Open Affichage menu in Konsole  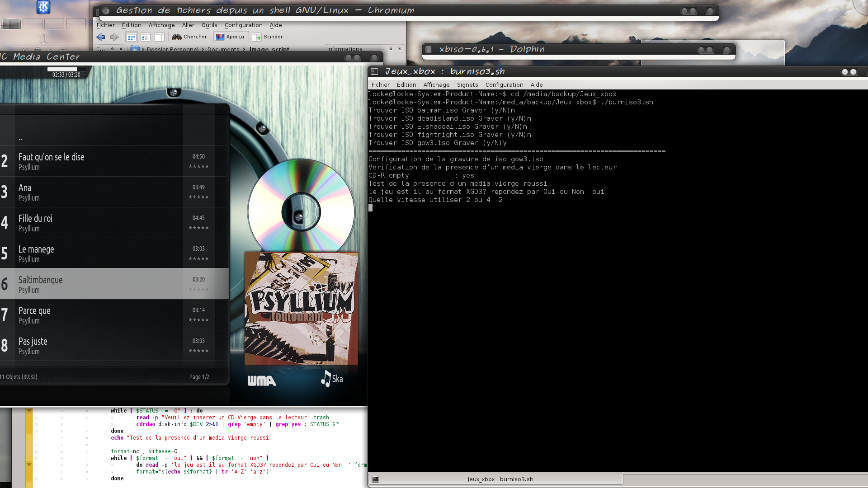click(x=436, y=85)
